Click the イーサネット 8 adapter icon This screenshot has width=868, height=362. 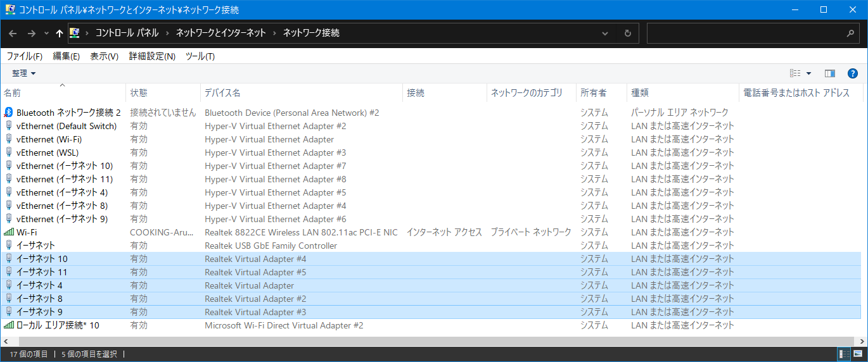click(8, 299)
